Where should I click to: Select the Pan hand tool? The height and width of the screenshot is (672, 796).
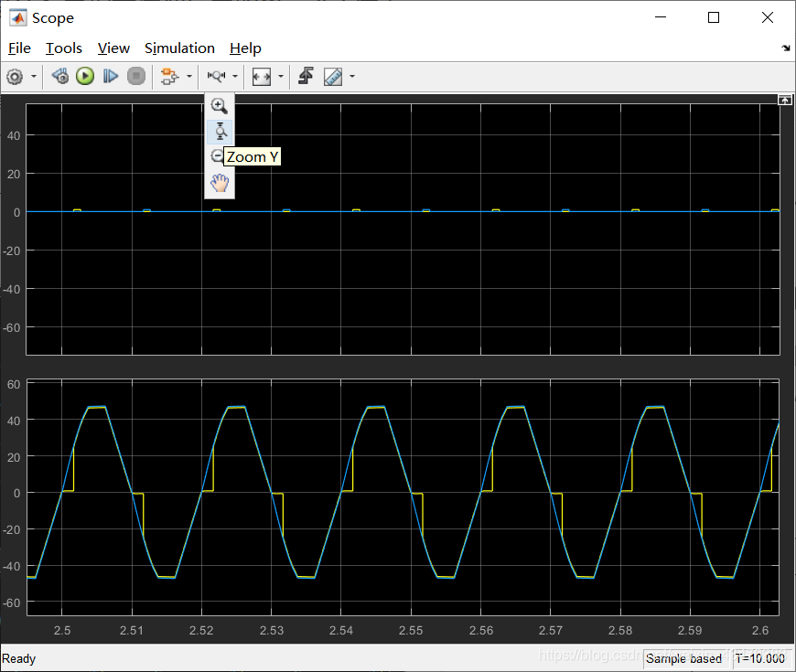[x=220, y=183]
